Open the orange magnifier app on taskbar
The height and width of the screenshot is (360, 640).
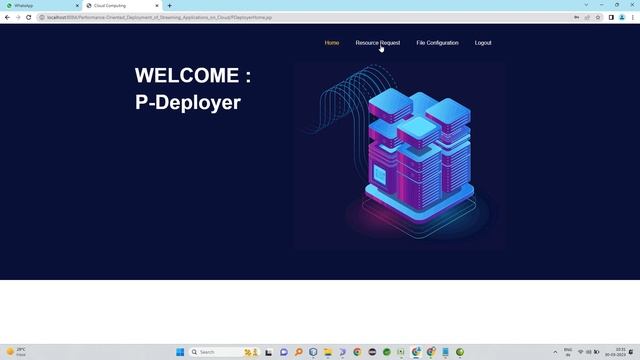tap(298, 352)
